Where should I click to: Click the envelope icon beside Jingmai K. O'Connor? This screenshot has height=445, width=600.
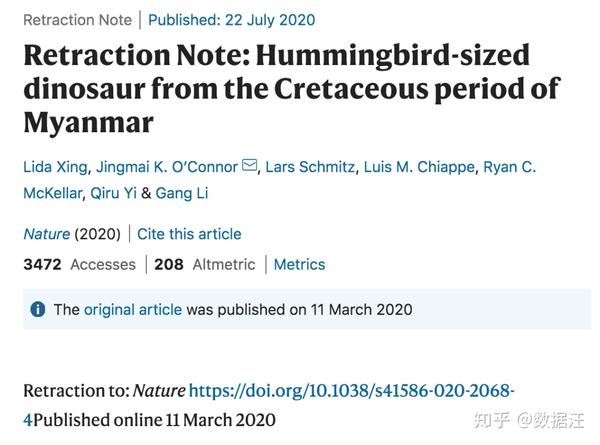click(250, 165)
